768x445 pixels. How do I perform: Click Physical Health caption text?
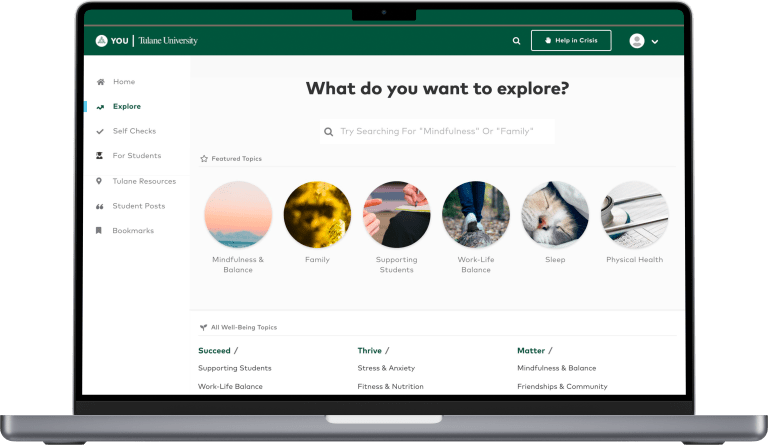(x=635, y=259)
